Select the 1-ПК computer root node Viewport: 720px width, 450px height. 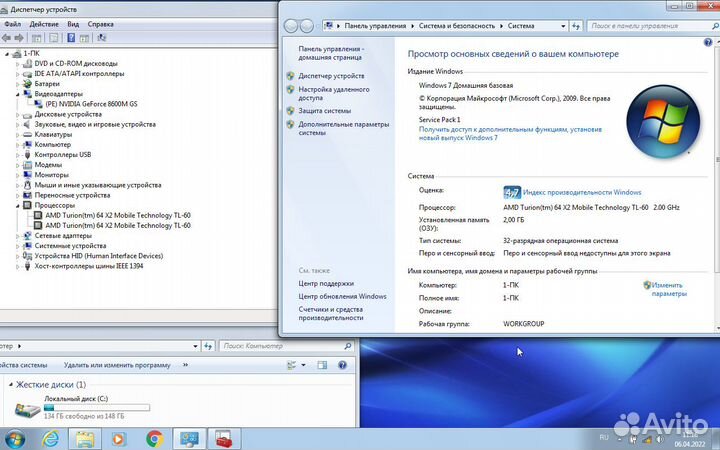(x=31, y=53)
